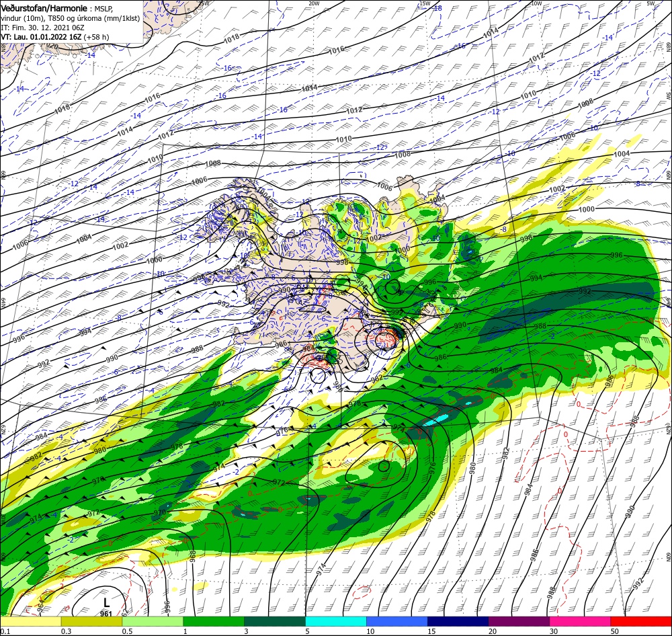The height and width of the screenshot is (636, 672).
Task: Click the 20W longitude label
Action: (314, 3)
